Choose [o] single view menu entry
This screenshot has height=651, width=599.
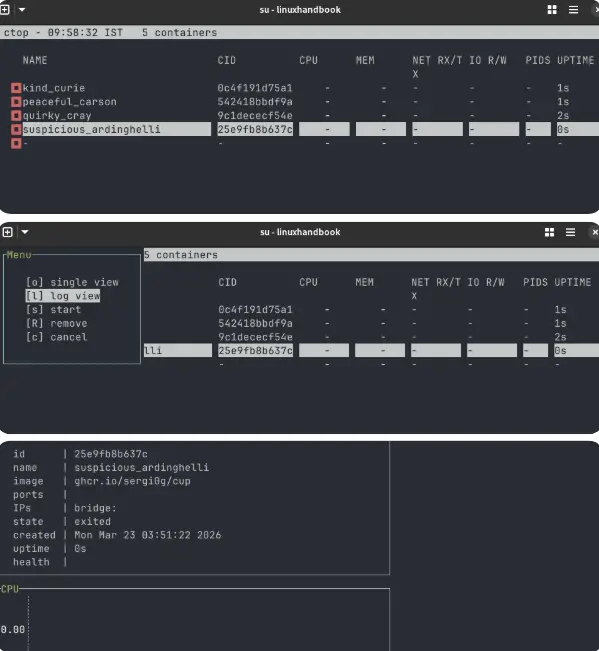click(x=72, y=282)
